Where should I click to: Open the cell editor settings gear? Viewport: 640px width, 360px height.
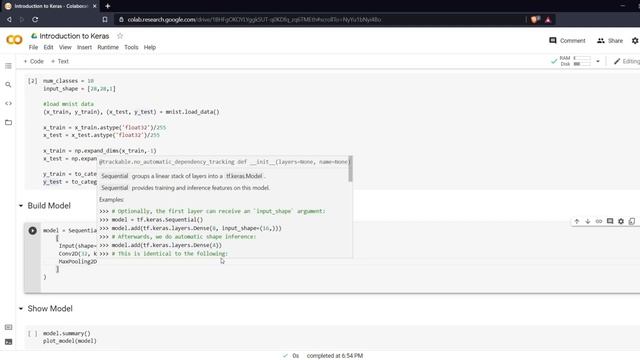(621, 221)
